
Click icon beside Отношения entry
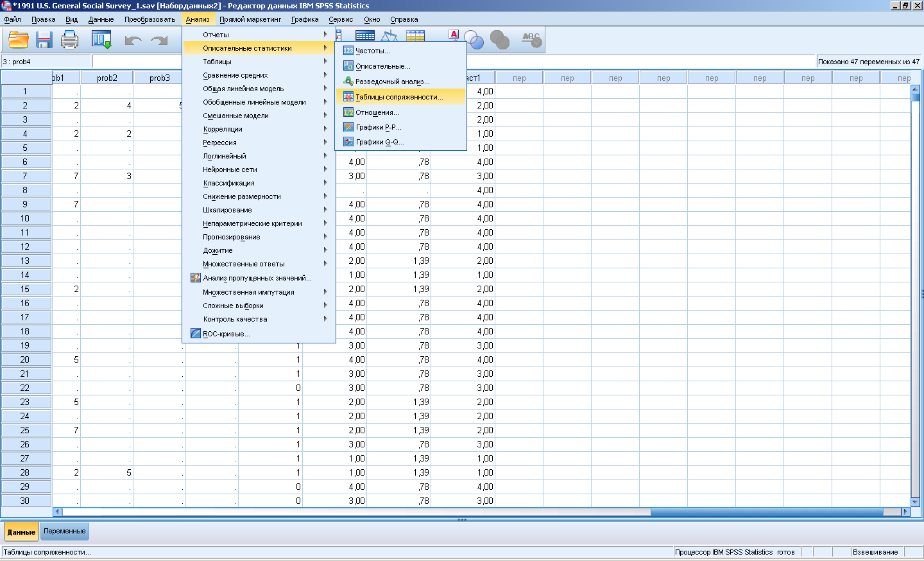coord(348,112)
